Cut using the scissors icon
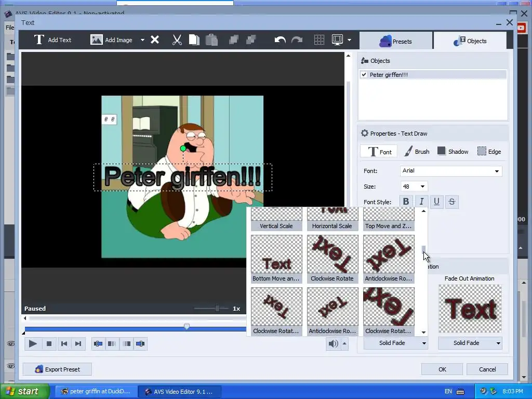This screenshot has width=532, height=399. coord(177,40)
